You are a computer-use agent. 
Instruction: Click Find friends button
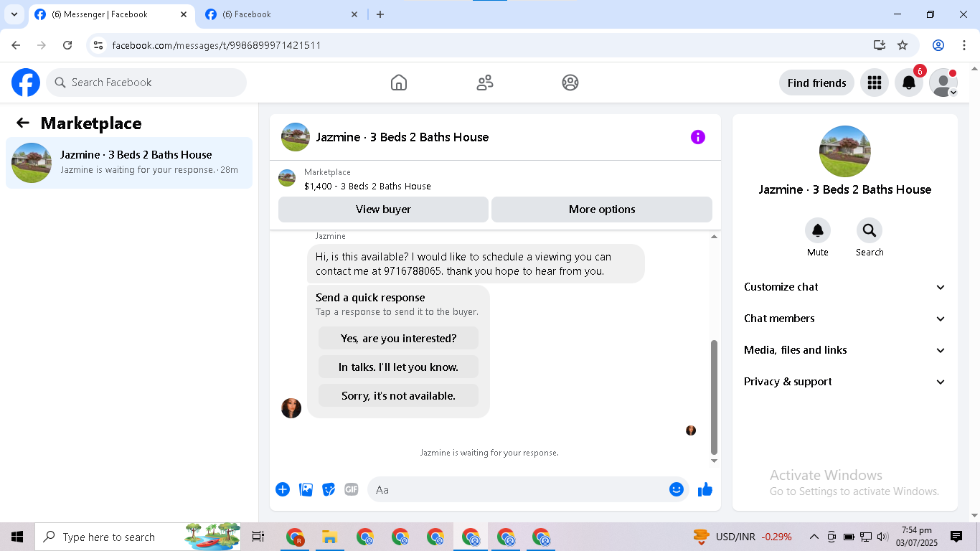(816, 83)
